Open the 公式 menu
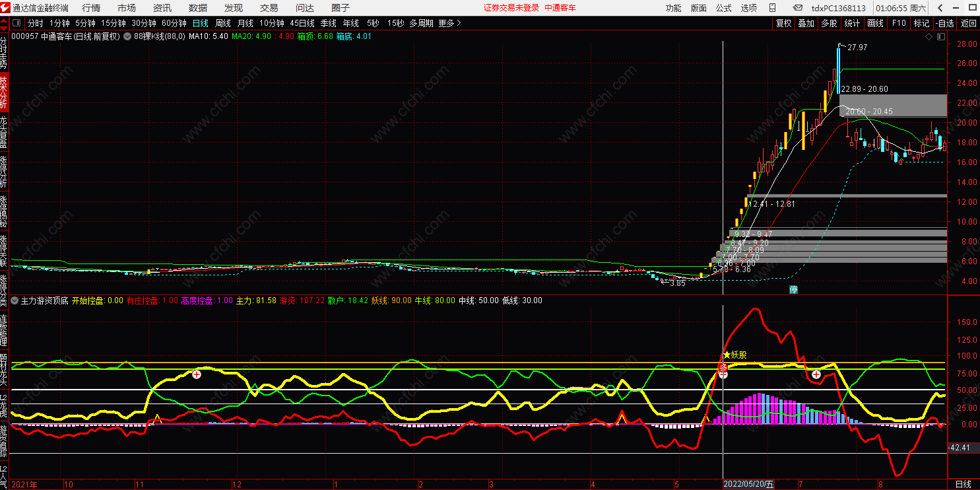 point(724,8)
